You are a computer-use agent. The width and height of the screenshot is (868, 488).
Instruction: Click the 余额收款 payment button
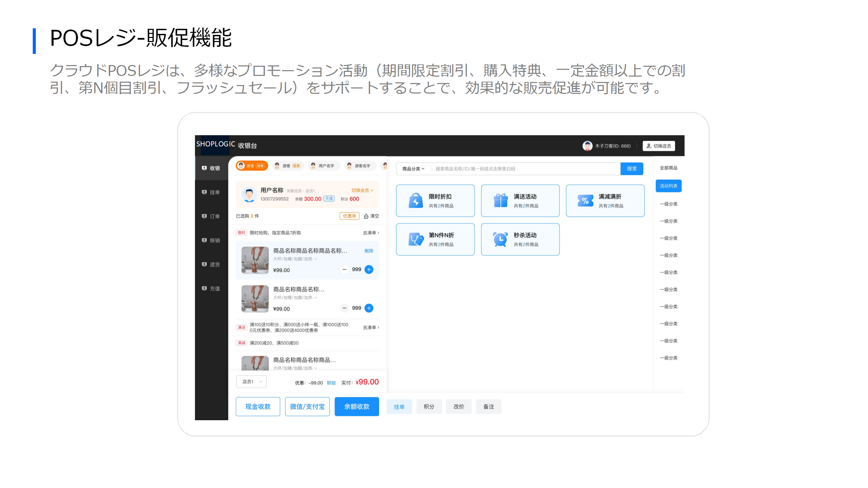coord(357,406)
